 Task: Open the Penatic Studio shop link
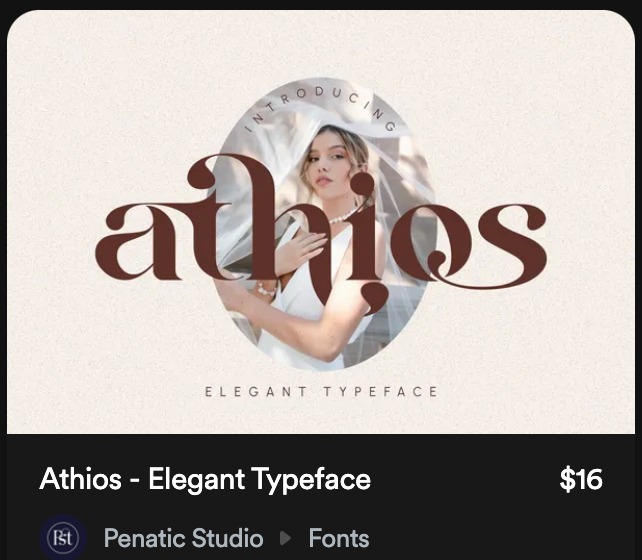[x=183, y=538]
